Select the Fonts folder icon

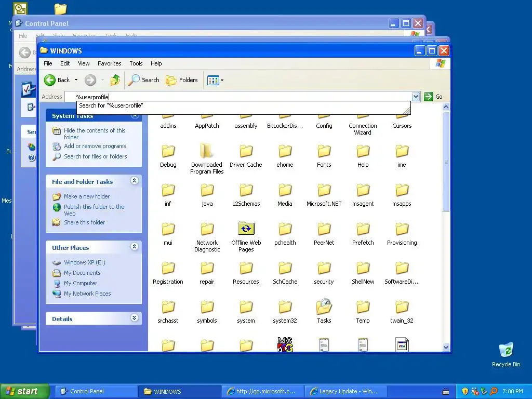point(324,151)
